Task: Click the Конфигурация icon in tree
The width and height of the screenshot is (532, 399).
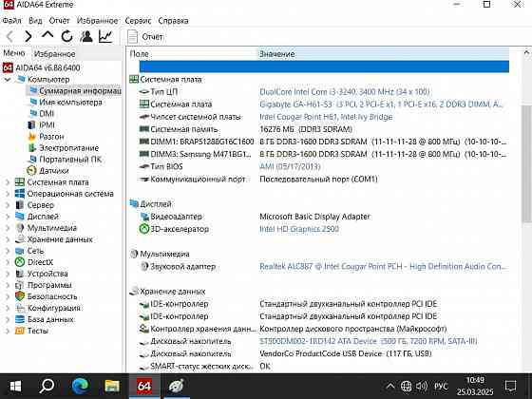Action: 20,308
